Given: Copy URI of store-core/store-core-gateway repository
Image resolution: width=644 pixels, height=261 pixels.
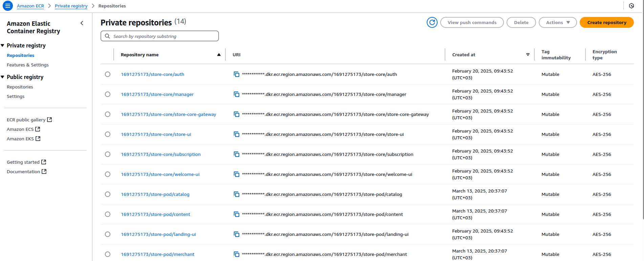Looking at the screenshot, I should coord(237,114).
